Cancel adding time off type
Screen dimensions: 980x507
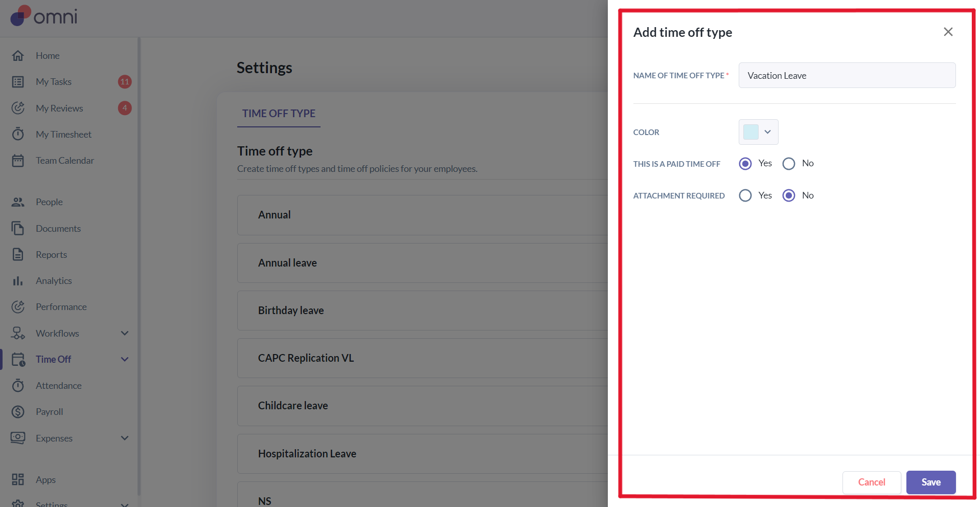click(872, 482)
